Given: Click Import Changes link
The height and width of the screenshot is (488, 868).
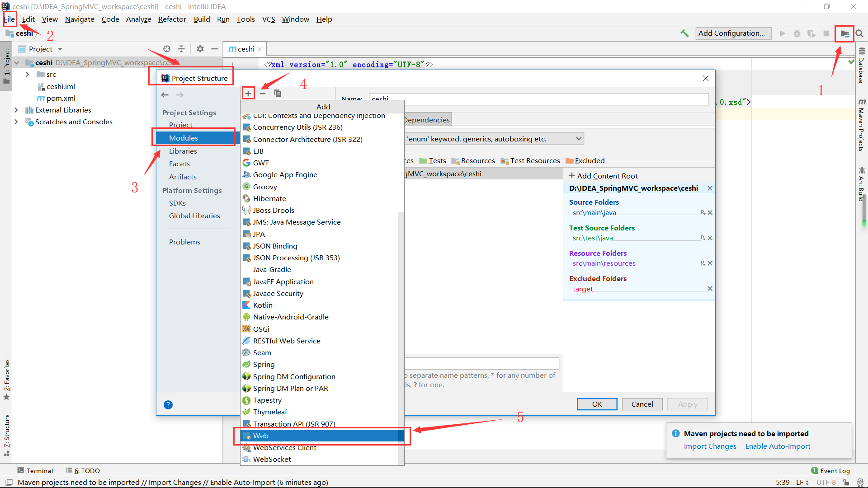Looking at the screenshot, I should (x=710, y=446).
